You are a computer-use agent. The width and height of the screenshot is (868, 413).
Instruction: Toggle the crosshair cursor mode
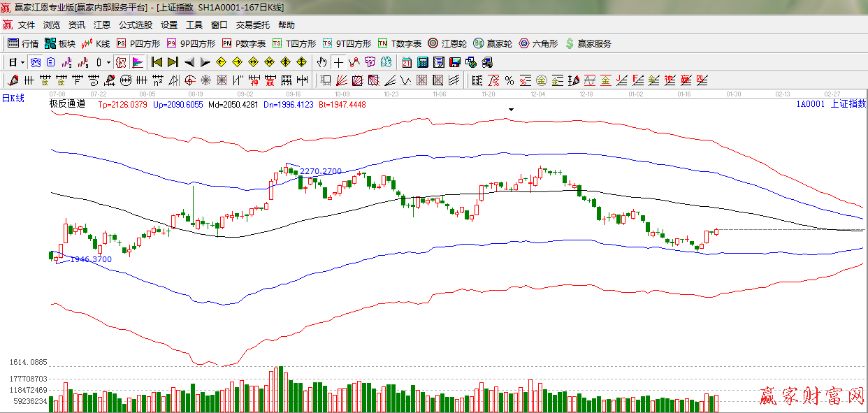click(338, 62)
